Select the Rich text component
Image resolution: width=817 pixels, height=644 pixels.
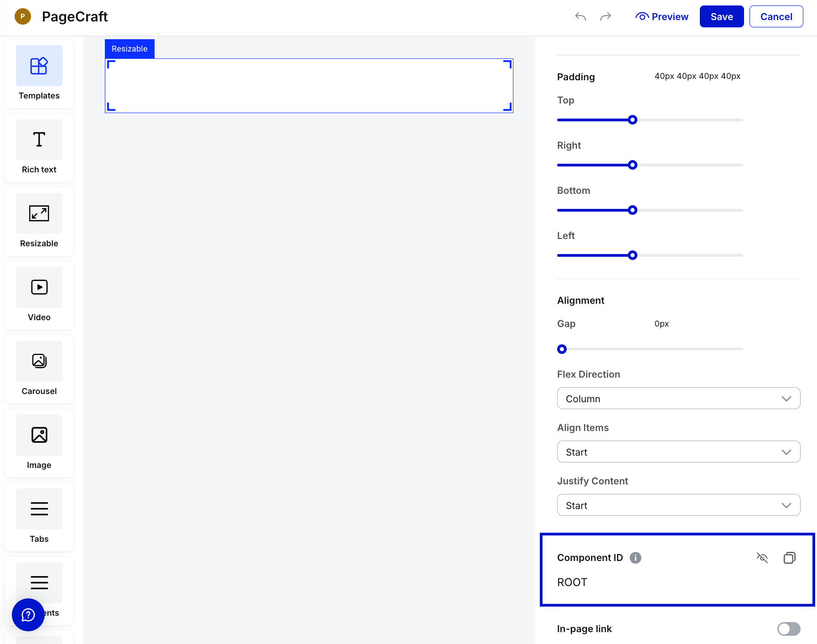point(39,140)
